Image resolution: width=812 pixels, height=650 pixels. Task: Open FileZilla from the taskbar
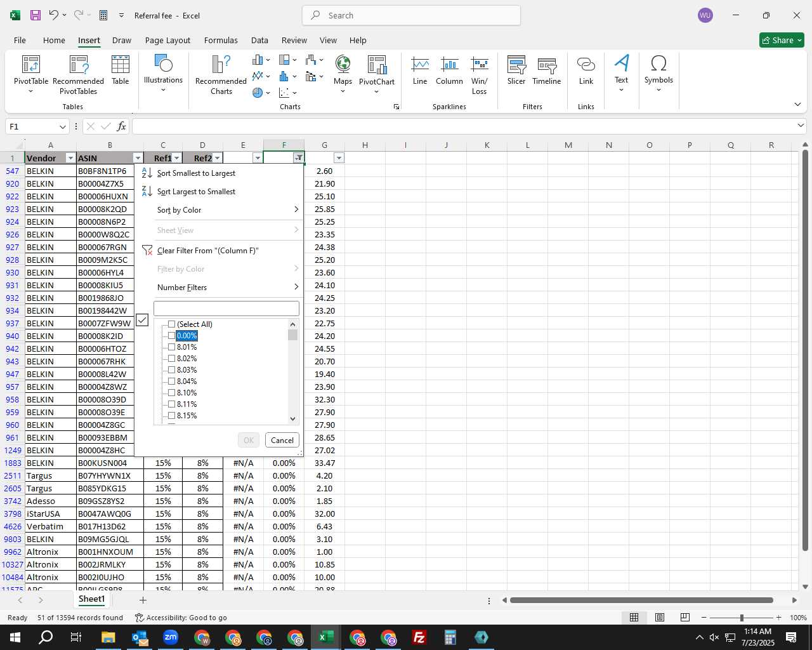click(419, 637)
